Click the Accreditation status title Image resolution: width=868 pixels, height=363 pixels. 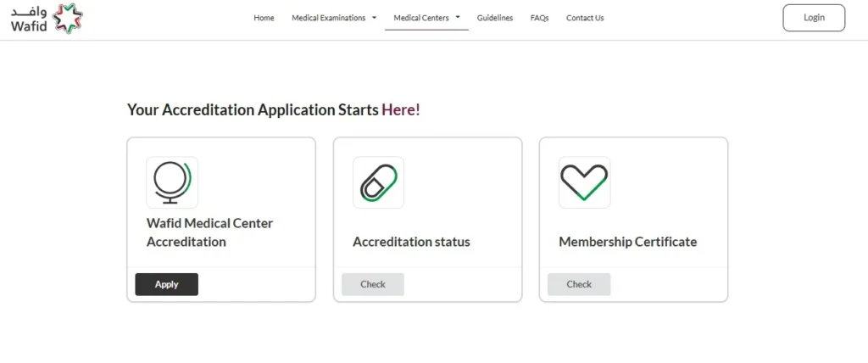411,243
